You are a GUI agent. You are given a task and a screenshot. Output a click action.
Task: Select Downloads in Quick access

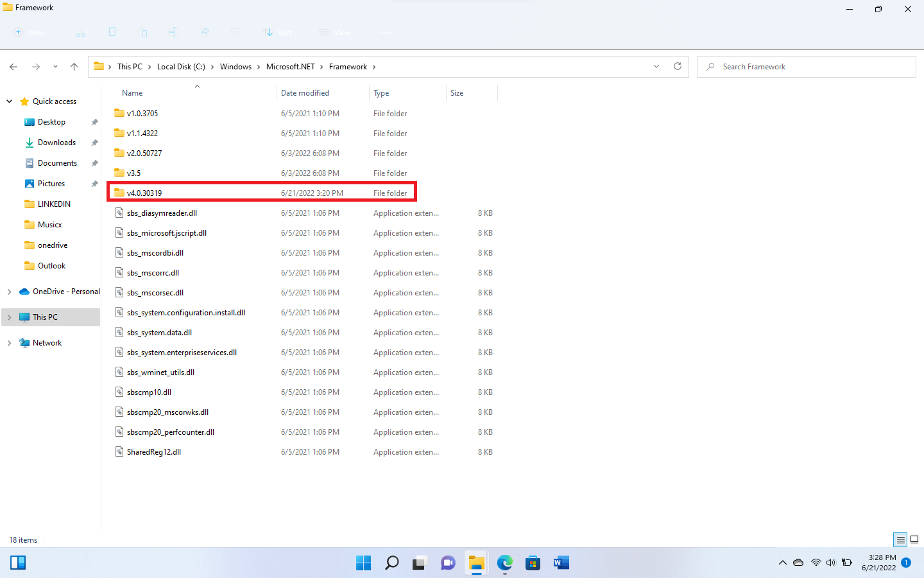point(56,143)
